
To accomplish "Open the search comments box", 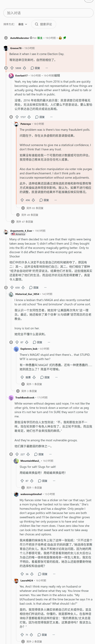I will 44,24.
